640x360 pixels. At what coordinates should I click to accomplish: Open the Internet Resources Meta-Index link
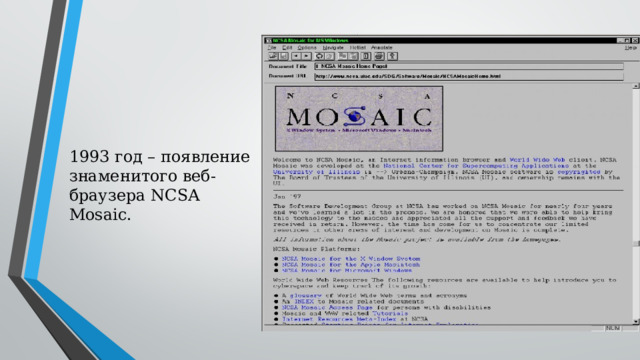point(339,319)
